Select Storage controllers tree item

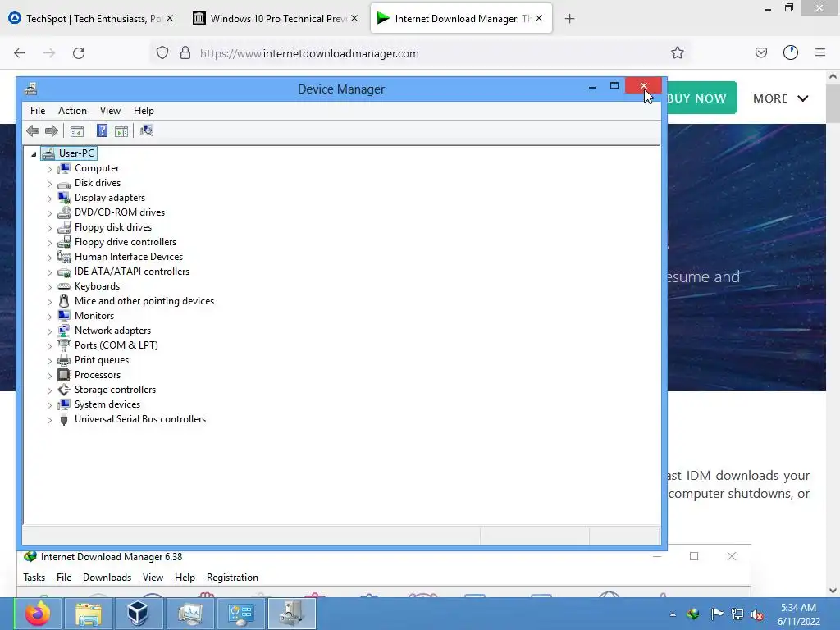pyautogui.click(x=115, y=390)
